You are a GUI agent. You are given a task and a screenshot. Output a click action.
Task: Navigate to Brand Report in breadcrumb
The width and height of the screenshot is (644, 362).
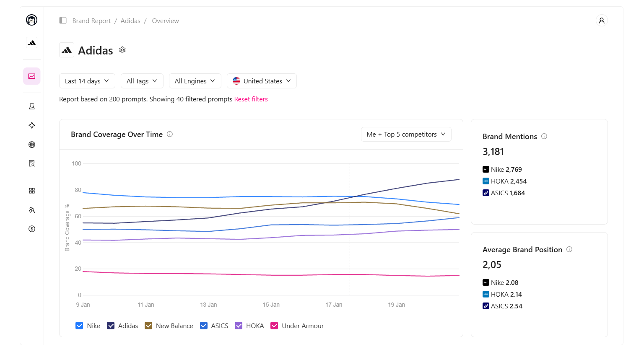coord(91,20)
